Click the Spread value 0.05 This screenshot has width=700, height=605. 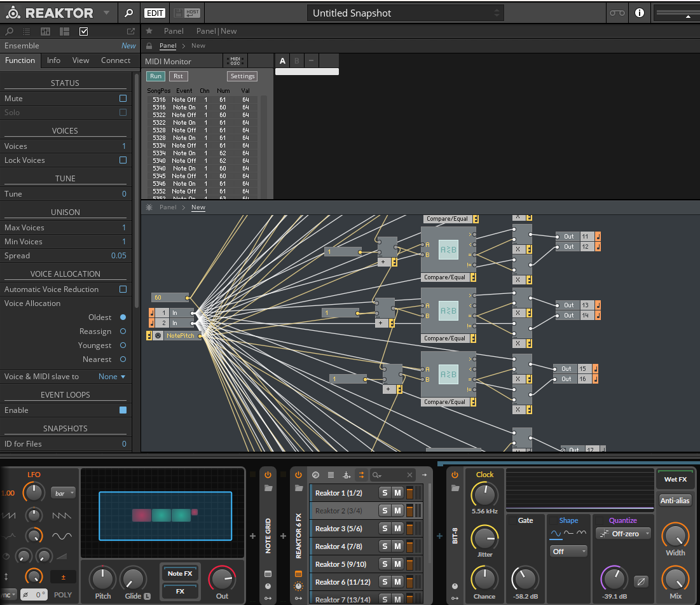coord(119,256)
